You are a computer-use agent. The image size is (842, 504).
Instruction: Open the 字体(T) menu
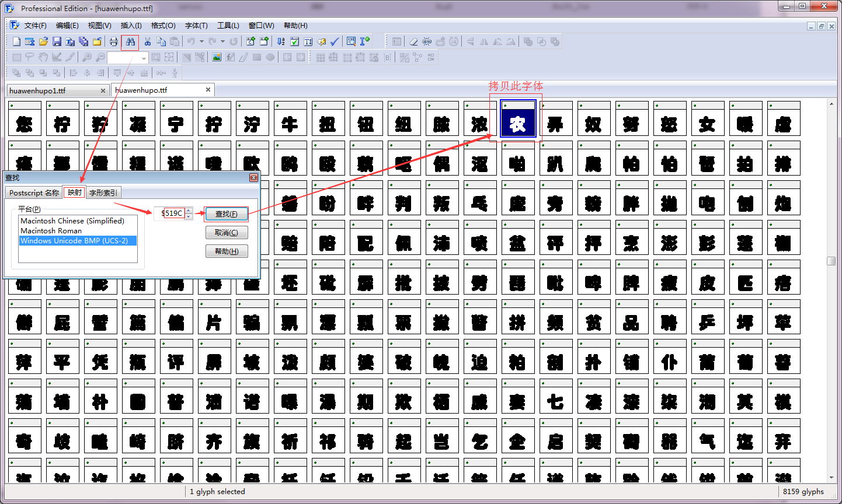tap(196, 26)
